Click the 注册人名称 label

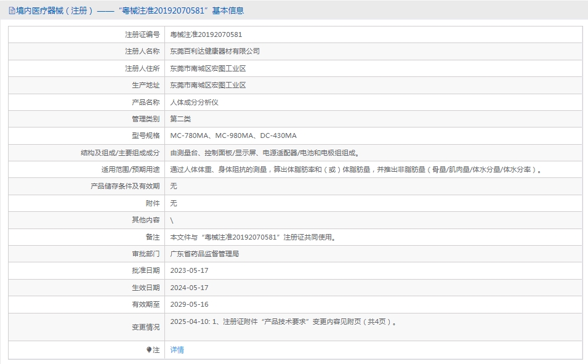click(x=142, y=51)
